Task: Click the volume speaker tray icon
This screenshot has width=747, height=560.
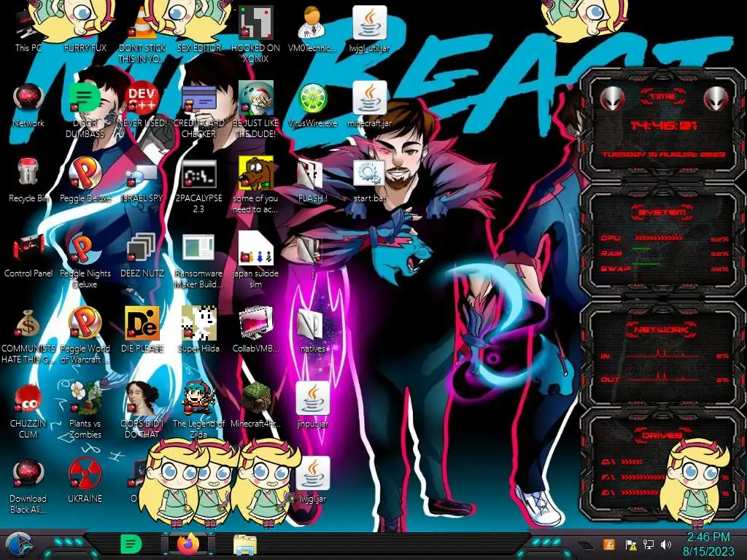Action: [x=666, y=545]
